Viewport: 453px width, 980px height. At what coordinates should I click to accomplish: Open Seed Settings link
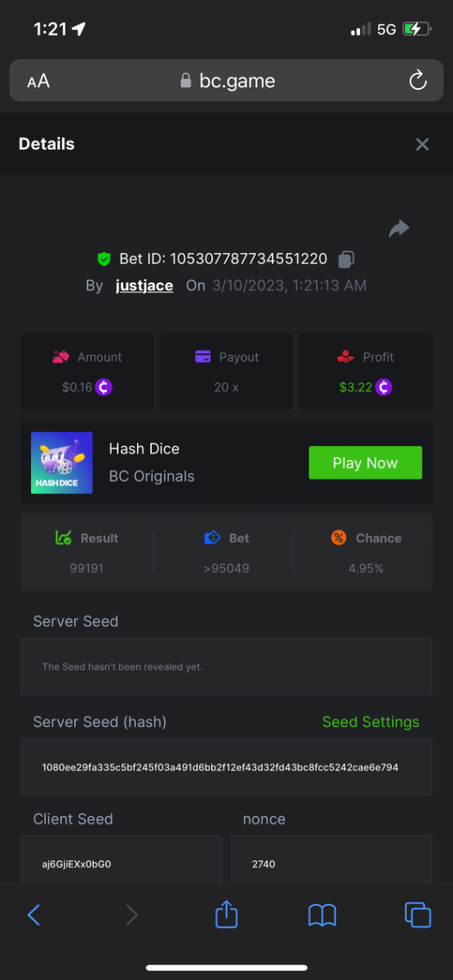pyautogui.click(x=371, y=722)
